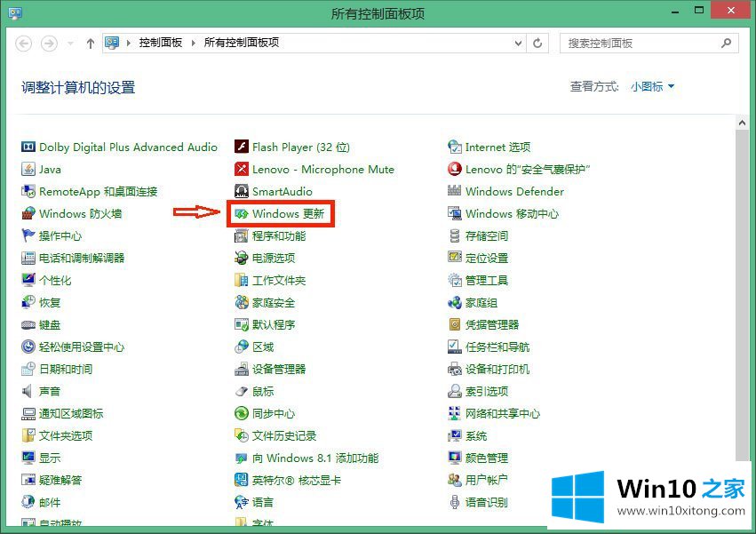The height and width of the screenshot is (534, 756).
Task: Click the Back navigation button
Action: coord(24,44)
